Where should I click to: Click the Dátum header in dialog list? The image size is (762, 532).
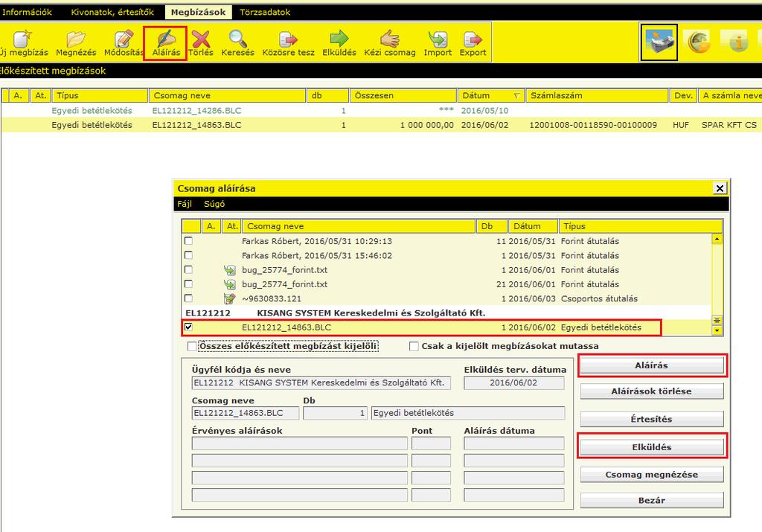pyautogui.click(x=533, y=226)
